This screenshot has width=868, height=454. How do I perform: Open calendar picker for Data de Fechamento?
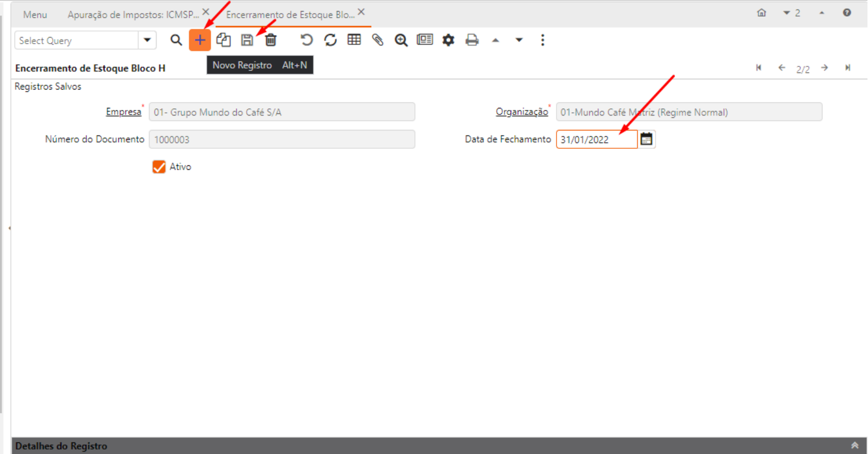pos(646,139)
